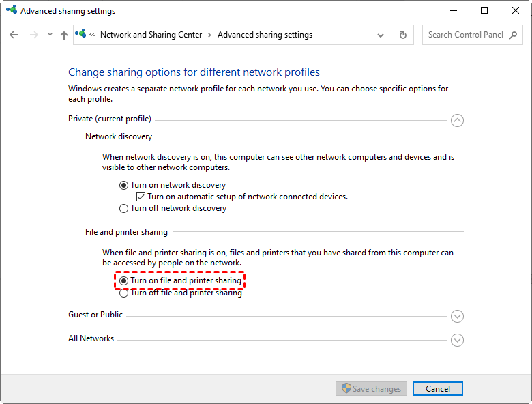Click the network icon in the address bar

pyautogui.click(x=83, y=34)
